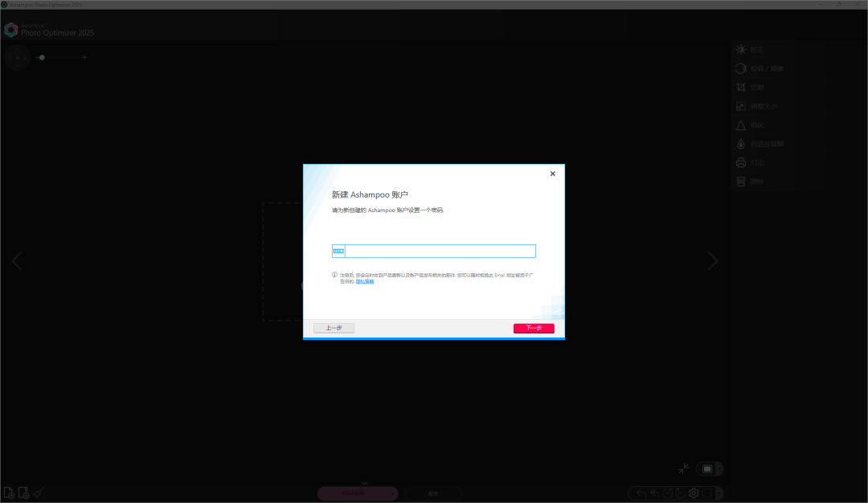Expand the chevron above the auto optimize button
The width and height of the screenshot is (868, 503).
point(364,483)
